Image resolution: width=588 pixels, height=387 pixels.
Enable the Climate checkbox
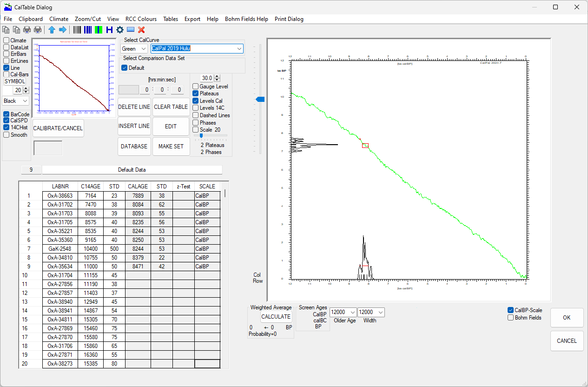point(7,40)
